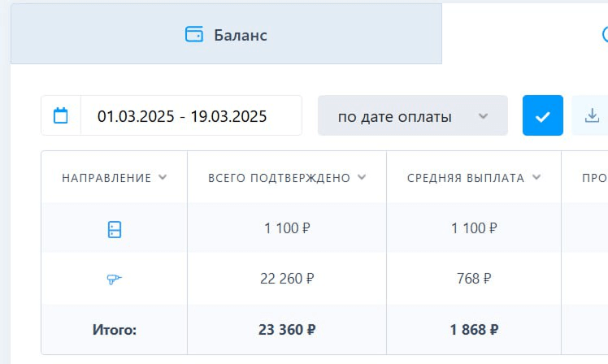The width and height of the screenshot is (608, 364).
Task: Sort by НАПРАВЛЕНИЕ column chevron
Action: [163, 177]
